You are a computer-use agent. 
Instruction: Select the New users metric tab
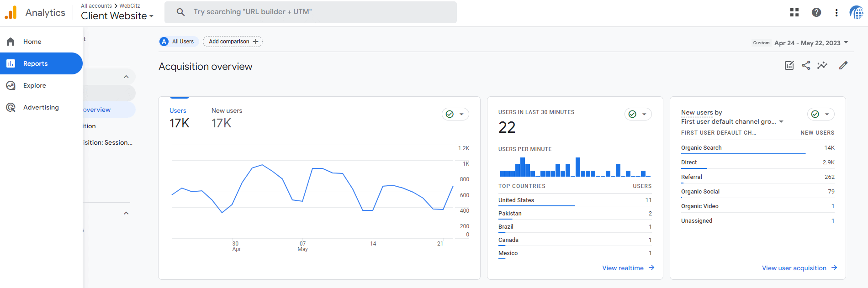(x=227, y=118)
